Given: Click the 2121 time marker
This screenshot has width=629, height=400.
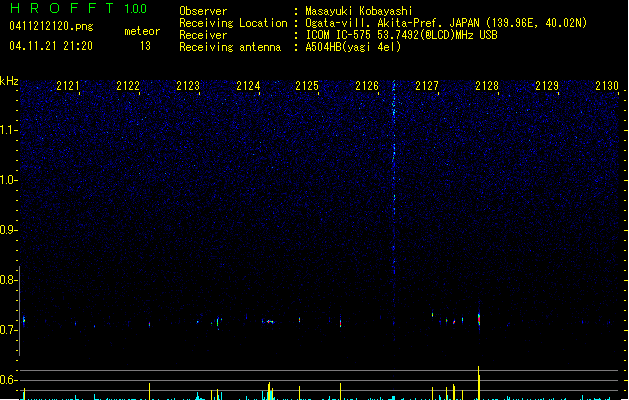Looking at the screenshot, I should pyautogui.click(x=68, y=86).
